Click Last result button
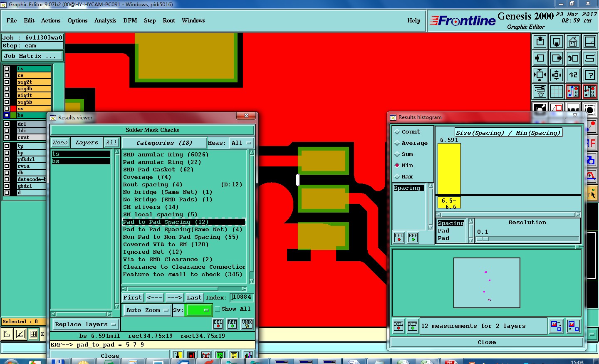The width and height of the screenshot is (599, 364). [194, 298]
